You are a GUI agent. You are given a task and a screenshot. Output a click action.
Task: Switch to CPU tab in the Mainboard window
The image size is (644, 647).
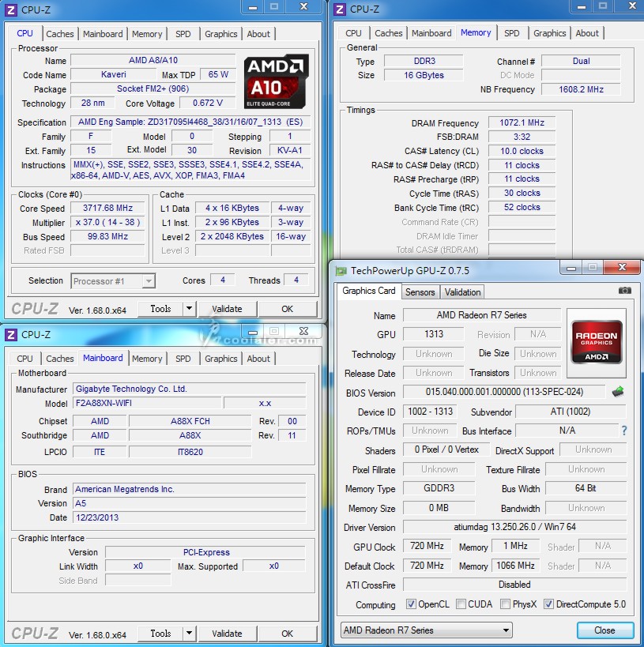24,359
